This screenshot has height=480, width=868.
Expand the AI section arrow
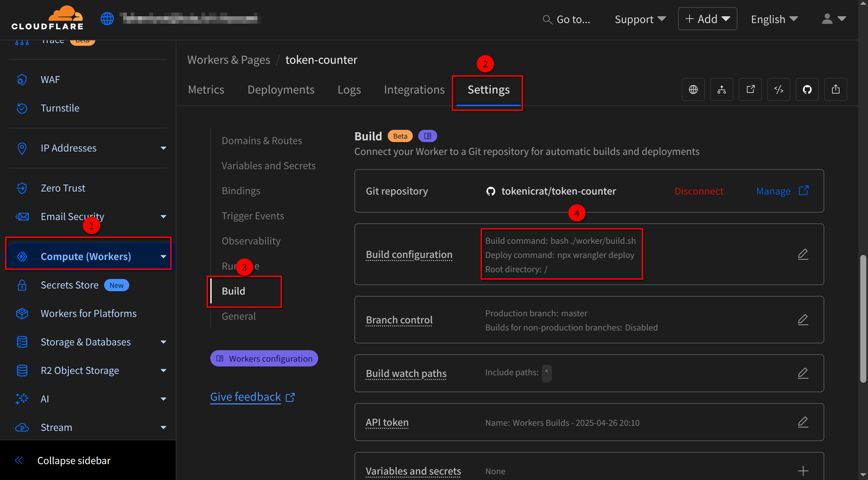pyautogui.click(x=163, y=399)
